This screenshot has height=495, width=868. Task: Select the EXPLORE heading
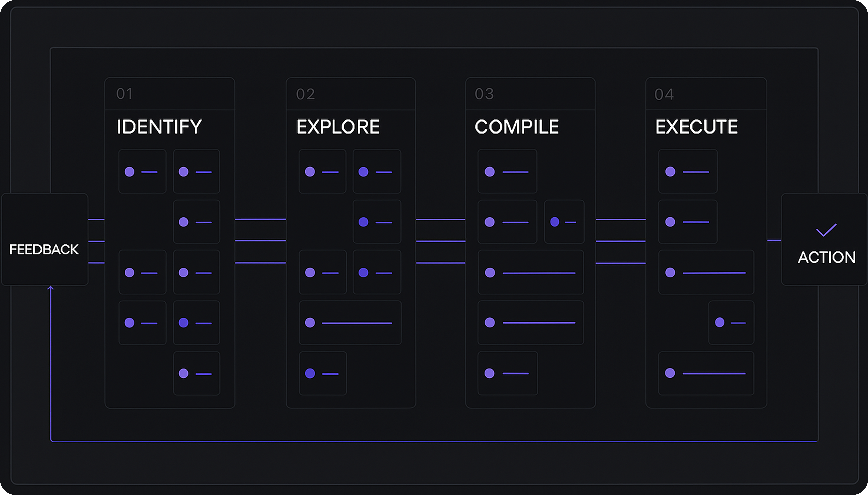coord(338,127)
